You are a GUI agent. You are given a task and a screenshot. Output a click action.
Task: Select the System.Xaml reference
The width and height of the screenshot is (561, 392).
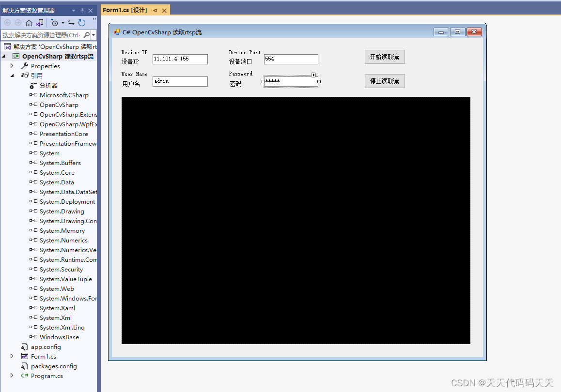pos(57,308)
